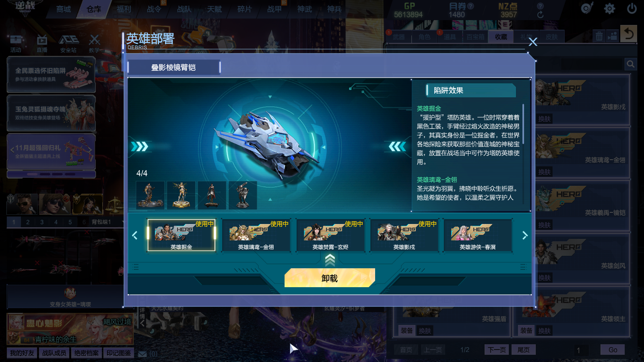Show previous heroes with left chevron
The image size is (644, 362).
tap(135, 235)
